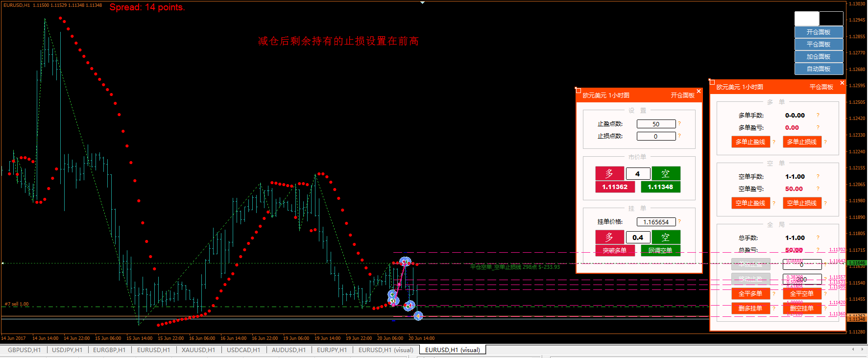Close all shorts with 全平空单

[x=802, y=294]
